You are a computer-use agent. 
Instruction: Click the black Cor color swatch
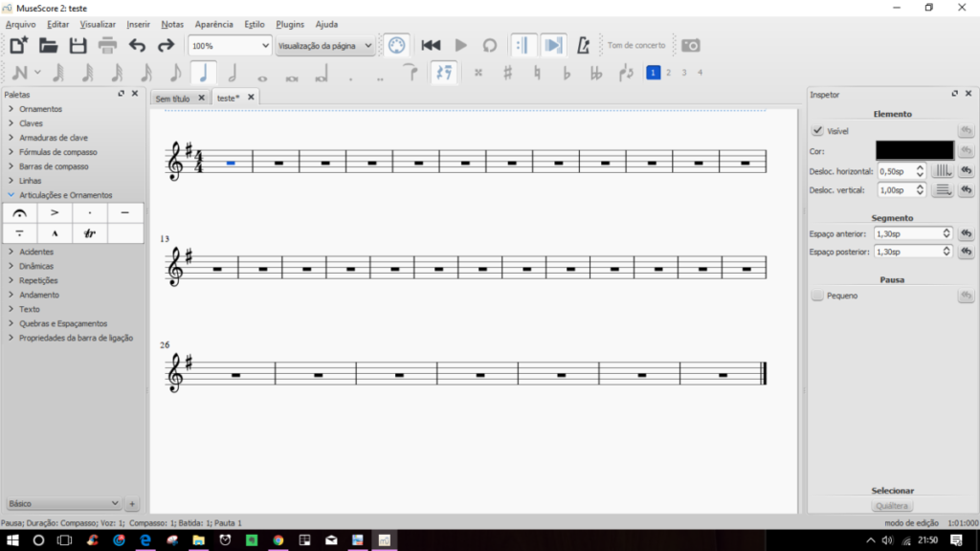[914, 151]
